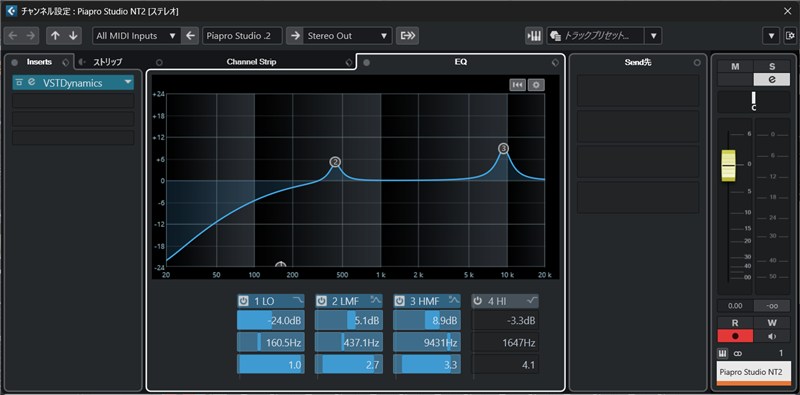The image size is (800, 395).
Task: Click the Cubase logo in title bar
Action: tap(11, 11)
